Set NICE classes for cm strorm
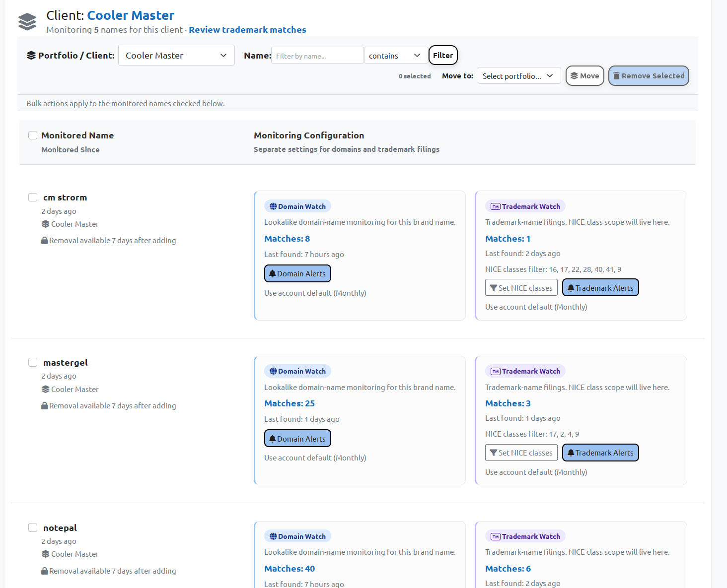Image resolution: width=727 pixels, height=588 pixels. 521,288
